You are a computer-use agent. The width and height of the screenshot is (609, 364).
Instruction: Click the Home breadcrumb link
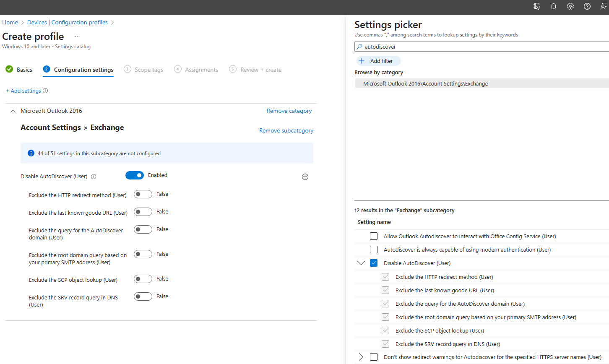tap(10, 22)
